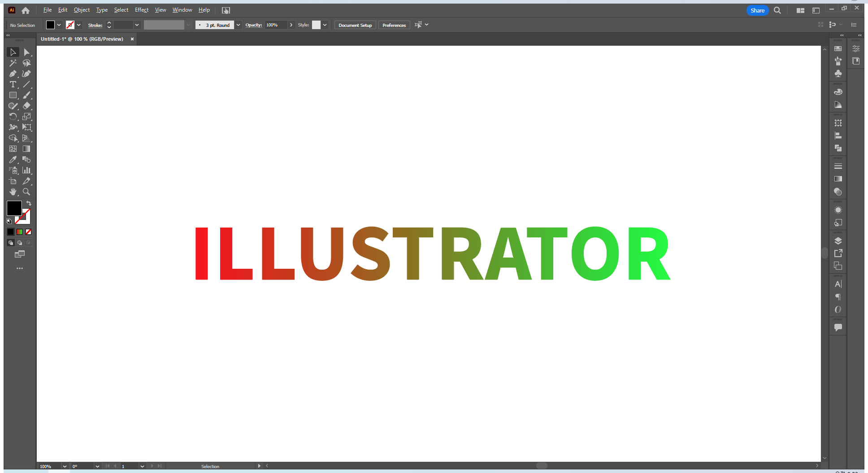Select the Paintbrush tool
Screen dimensions: 868x473
[26, 95]
